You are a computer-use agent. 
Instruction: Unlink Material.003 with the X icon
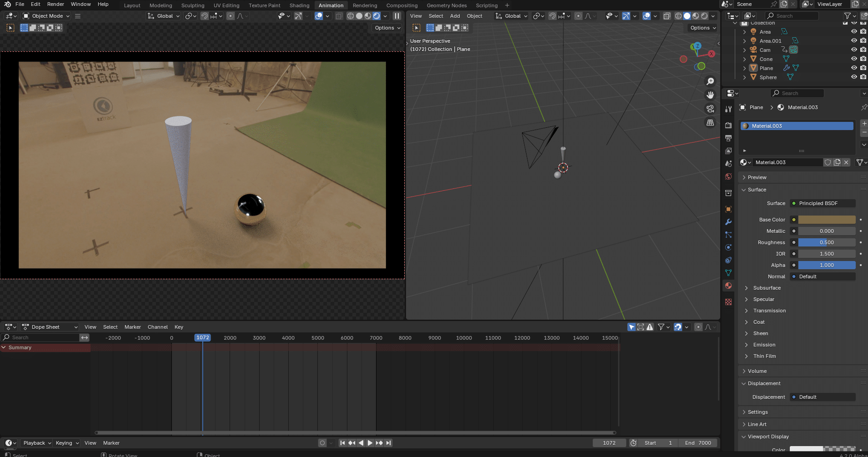click(846, 162)
